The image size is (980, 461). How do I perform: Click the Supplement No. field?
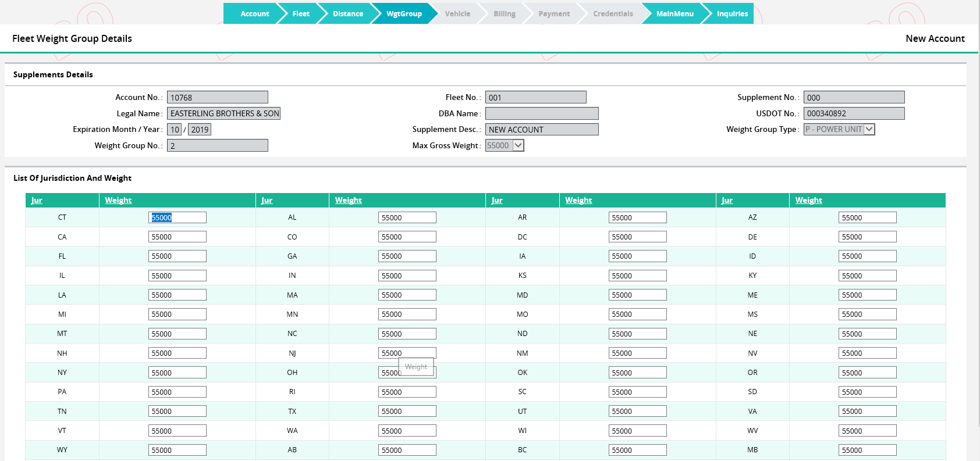854,97
